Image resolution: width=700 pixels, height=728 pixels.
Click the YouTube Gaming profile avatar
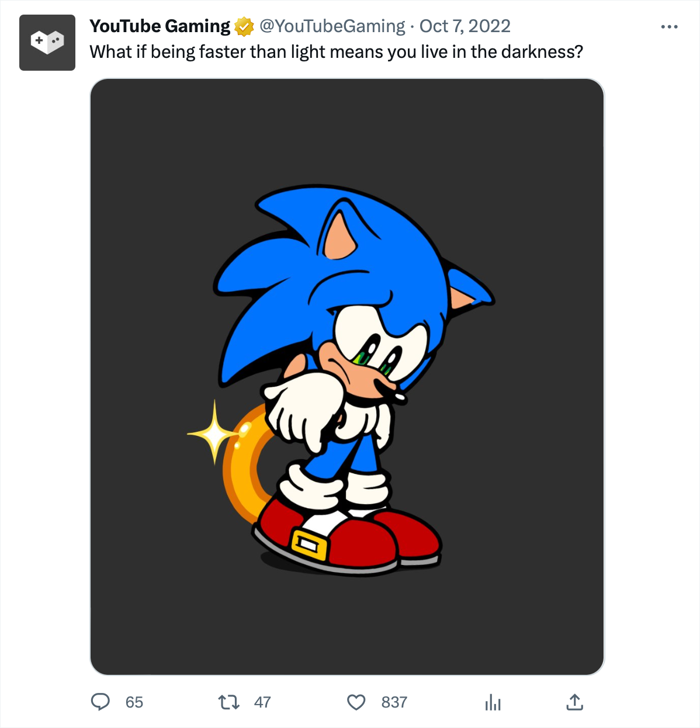click(x=47, y=43)
